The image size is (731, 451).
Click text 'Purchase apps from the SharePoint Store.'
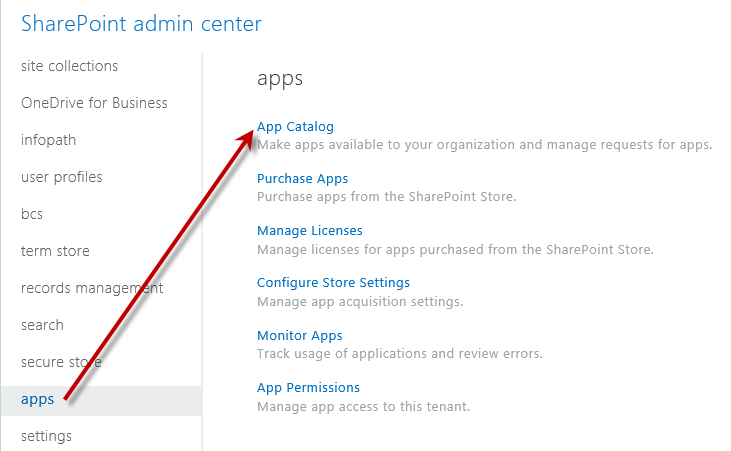[386, 197]
